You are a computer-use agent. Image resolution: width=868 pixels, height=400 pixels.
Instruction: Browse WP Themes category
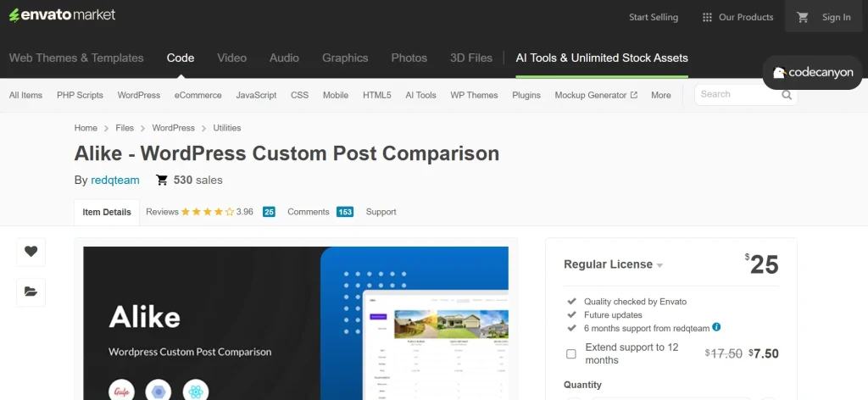pos(474,95)
